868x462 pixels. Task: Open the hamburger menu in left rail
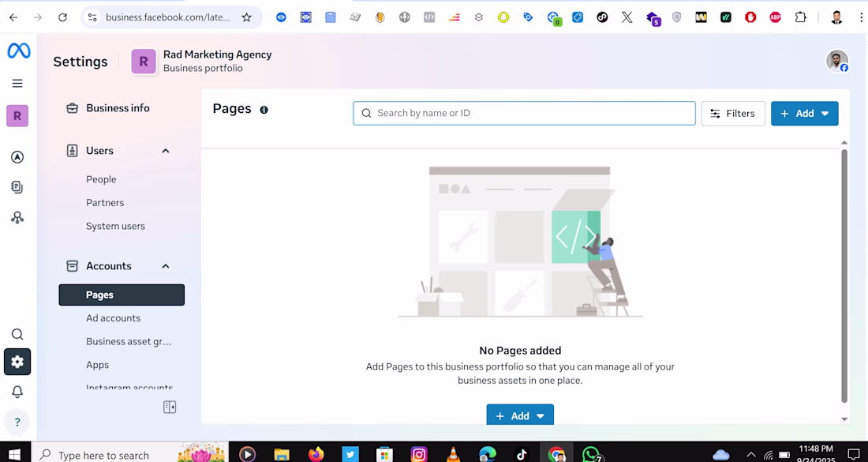click(x=17, y=83)
